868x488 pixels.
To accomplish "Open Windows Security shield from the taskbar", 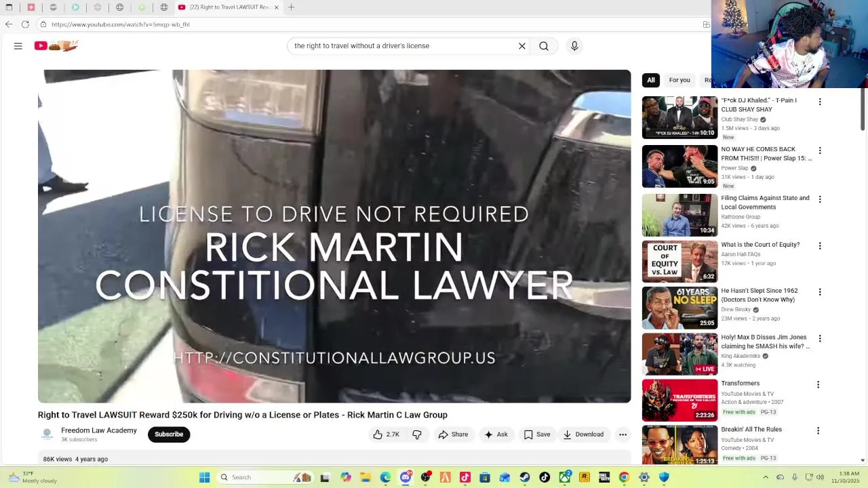I will pos(664,477).
